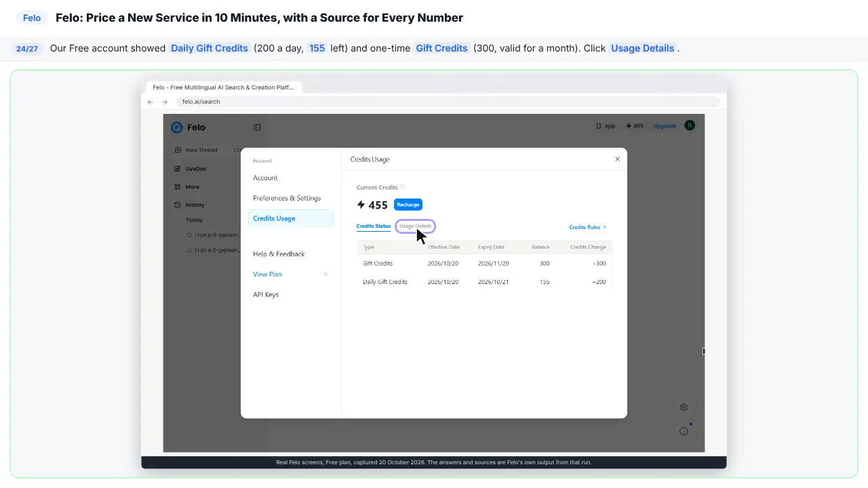
Task: Select the Credits Status tab
Action: (x=374, y=226)
